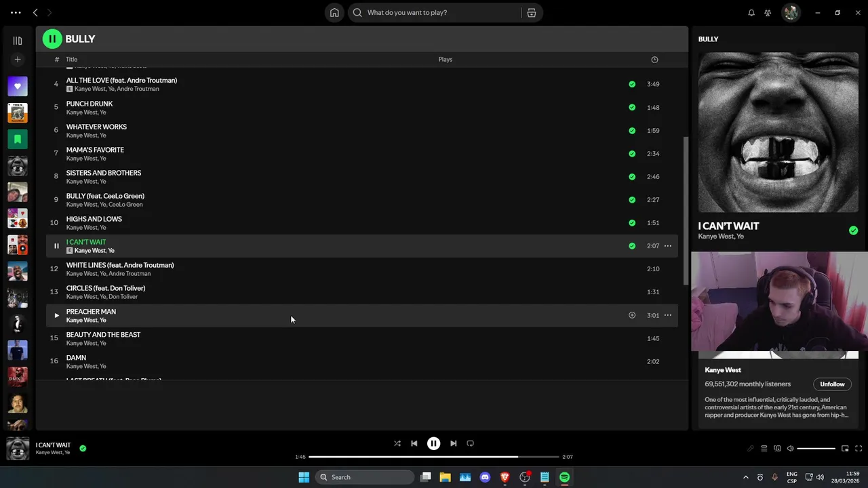This screenshot has height=488, width=868.
Task: Open the Liked Songs playlist in the sidebar
Action: (18, 87)
